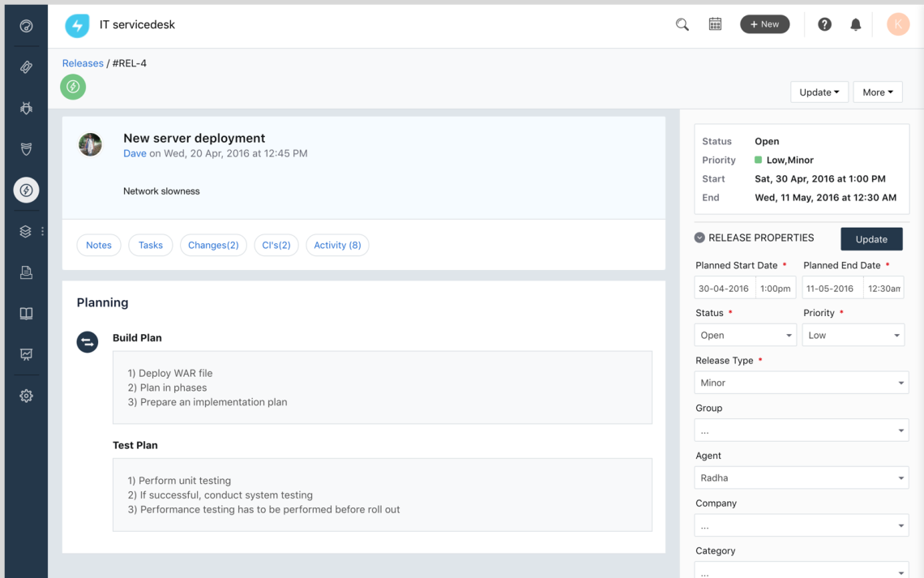Select the Releases icon in the sidebar
Screen dimensions: 924x578
(25, 190)
